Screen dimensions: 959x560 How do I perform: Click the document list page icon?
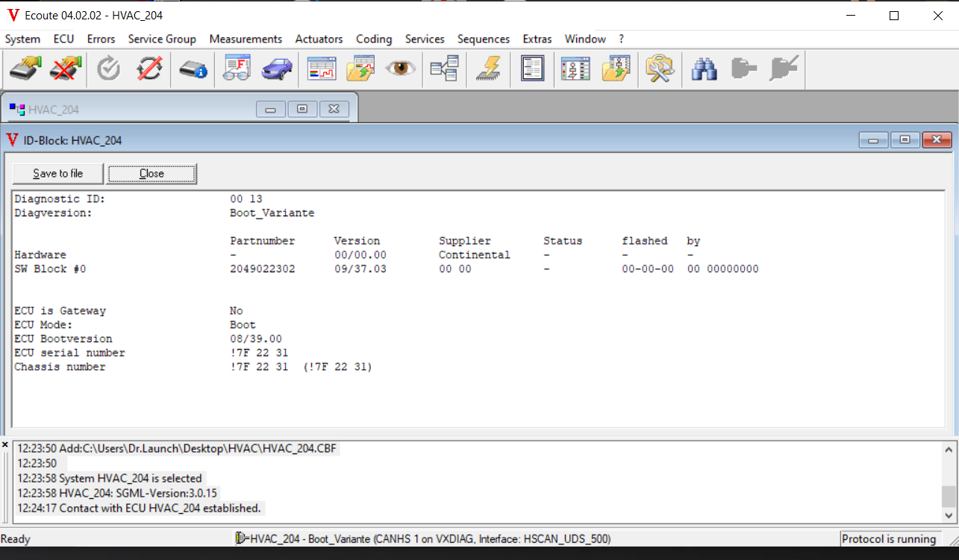[532, 69]
